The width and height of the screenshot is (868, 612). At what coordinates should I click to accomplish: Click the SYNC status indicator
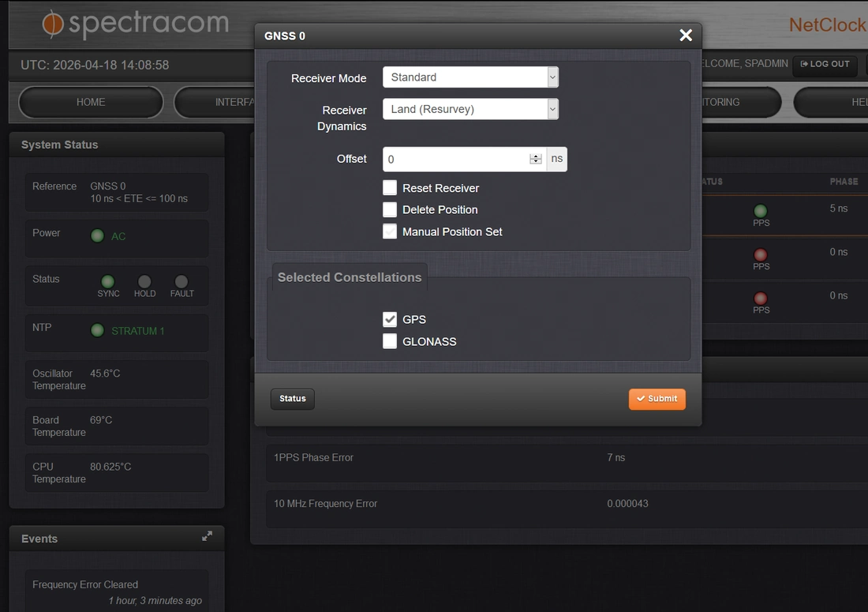pos(108,282)
